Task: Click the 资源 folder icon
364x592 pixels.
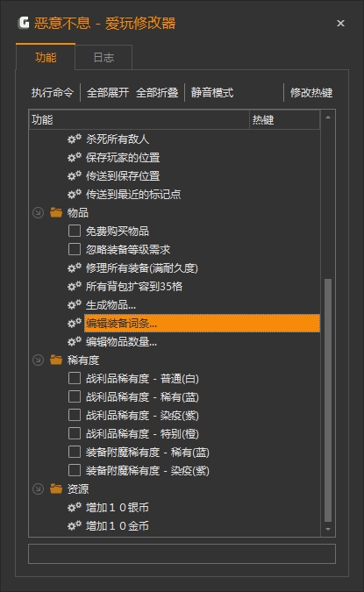Action: coord(56,489)
